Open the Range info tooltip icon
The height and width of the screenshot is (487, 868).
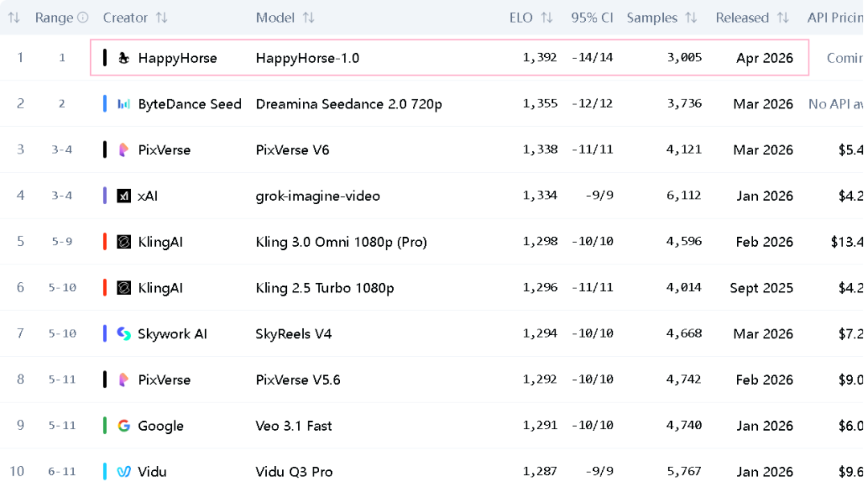coord(83,18)
